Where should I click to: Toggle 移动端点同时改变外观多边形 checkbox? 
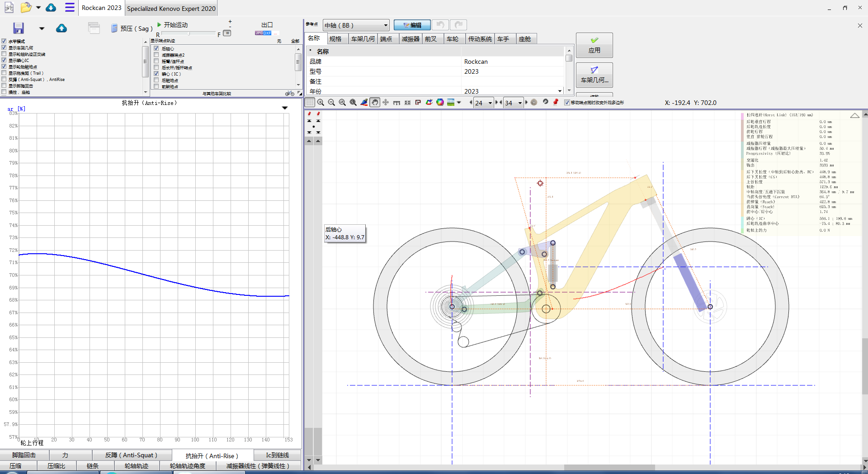click(x=567, y=103)
